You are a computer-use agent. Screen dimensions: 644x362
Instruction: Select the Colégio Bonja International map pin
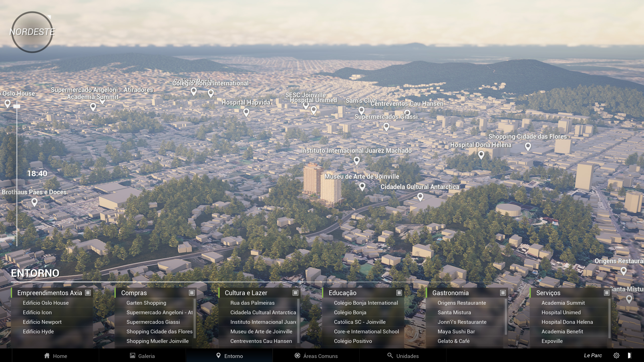[x=211, y=93]
